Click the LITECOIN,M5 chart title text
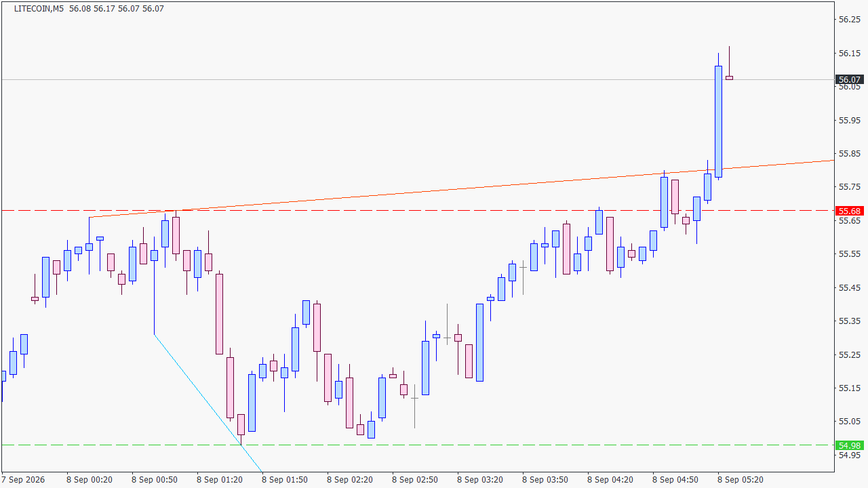 click(37, 8)
